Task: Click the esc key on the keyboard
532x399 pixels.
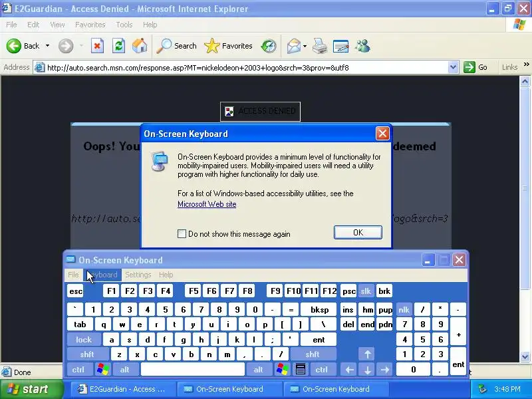Action: pos(75,291)
